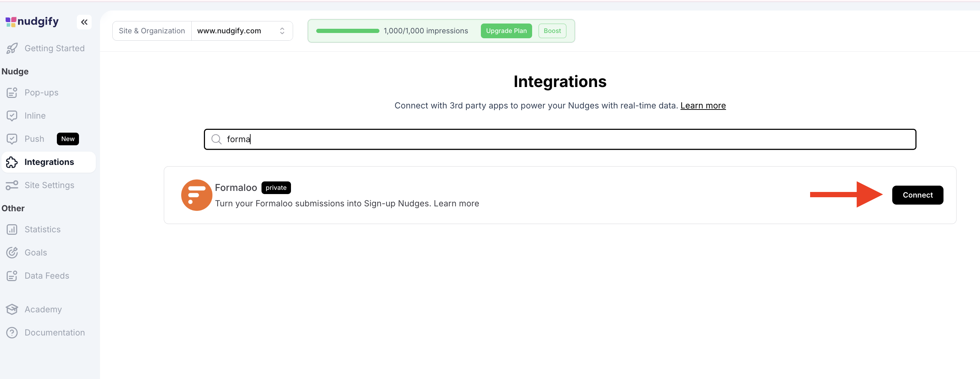Click the site selector up-down arrows
The height and width of the screenshot is (379, 980).
[282, 31]
